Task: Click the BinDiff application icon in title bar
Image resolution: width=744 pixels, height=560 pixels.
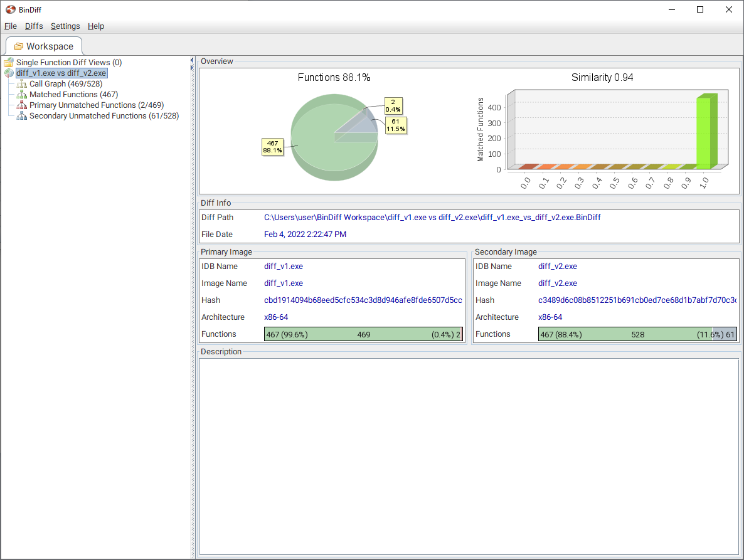Action: (x=11, y=9)
